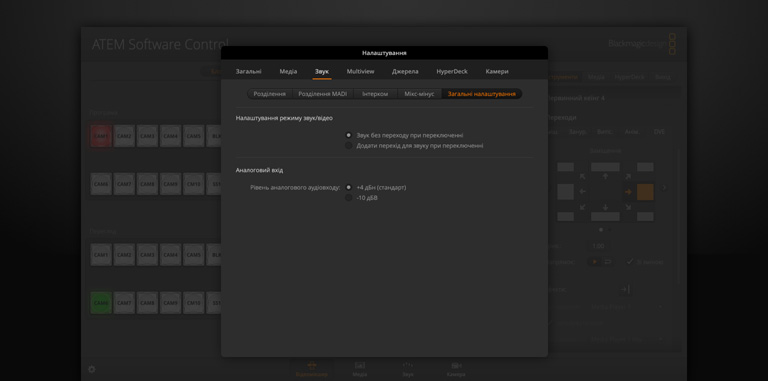768x381 pixels.
Task: Toggle the Зі зміною checkbox
Action: point(630,262)
